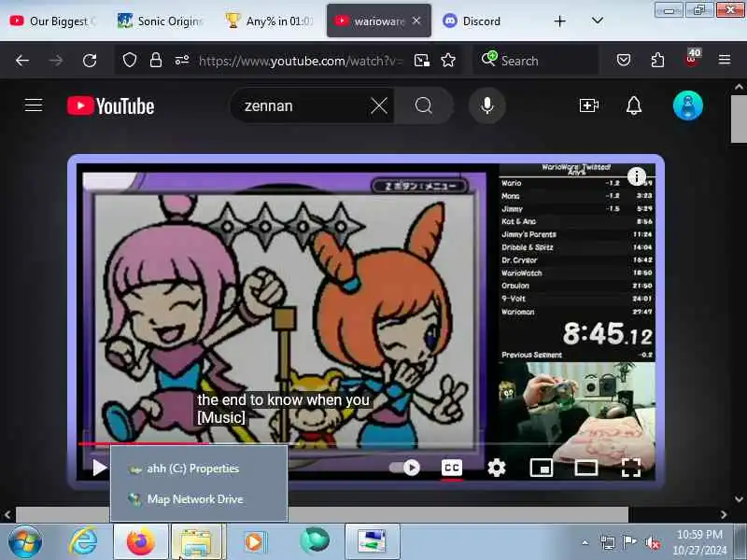Open the Firefox extensions puzzle icon
Viewport: 747px width, 560px height.
pyautogui.click(x=657, y=60)
